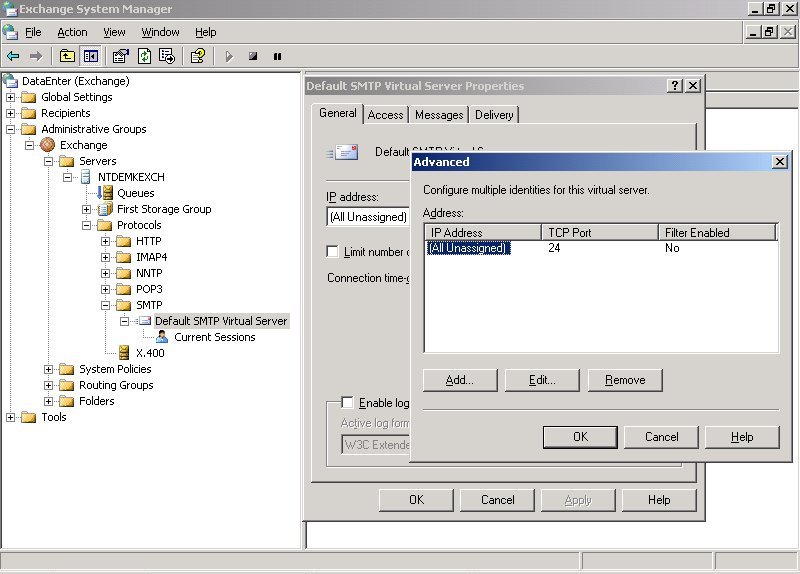Click the TCP Port column header

coord(599,232)
